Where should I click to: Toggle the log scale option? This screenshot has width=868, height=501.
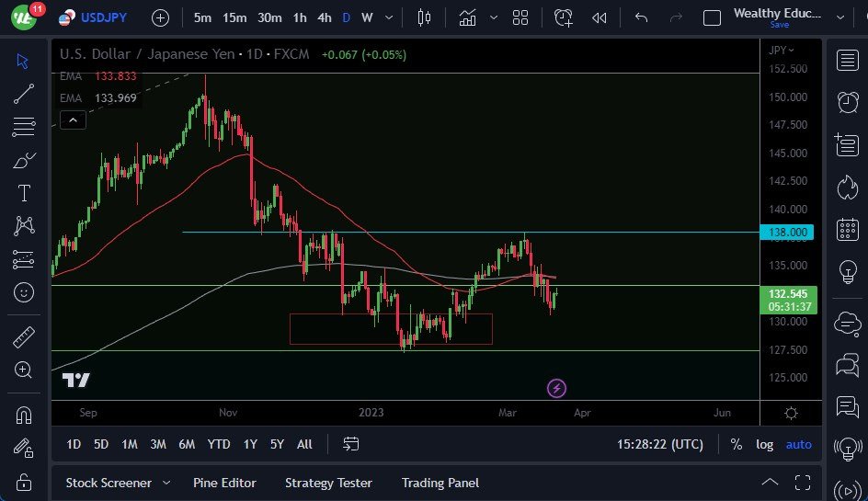tap(765, 444)
